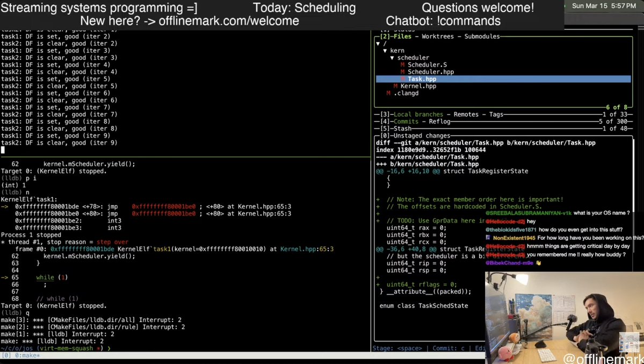This screenshot has height=364, width=644.
Task: Select the highlighted Task.hpp file row
Action: click(503, 79)
